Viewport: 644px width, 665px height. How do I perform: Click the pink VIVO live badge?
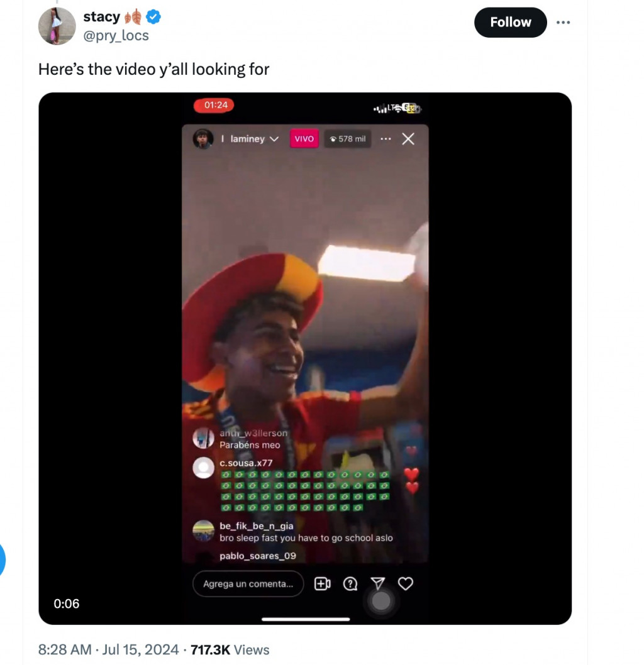tap(304, 139)
